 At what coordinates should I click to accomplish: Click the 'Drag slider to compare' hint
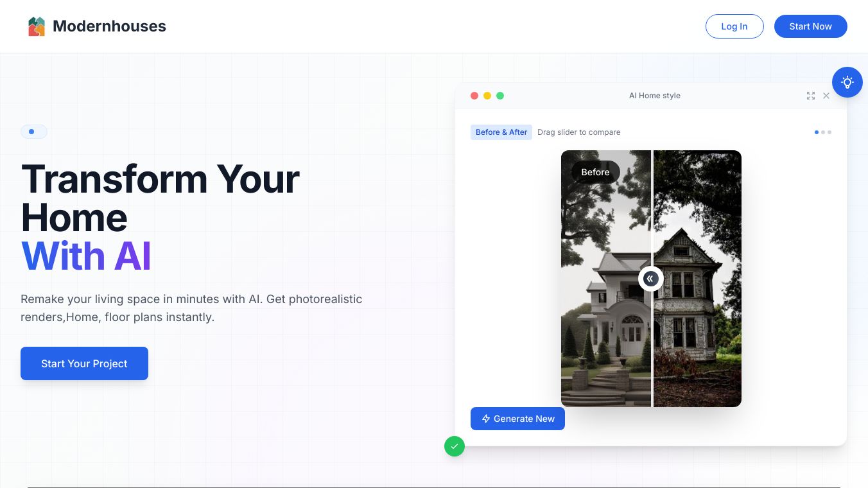point(579,132)
